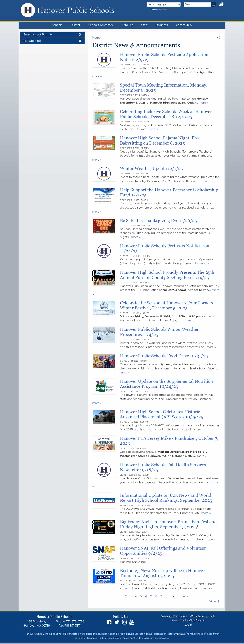The width and height of the screenshot is (244, 644).
Task: Open YouTube icon in footer
Action: pos(132,622)
